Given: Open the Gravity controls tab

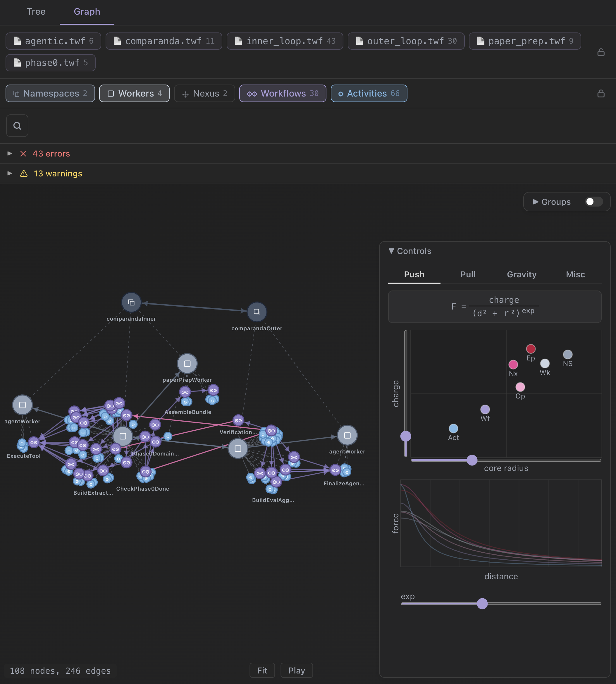Looking at the screenshot, I should (x=522, y=274).
